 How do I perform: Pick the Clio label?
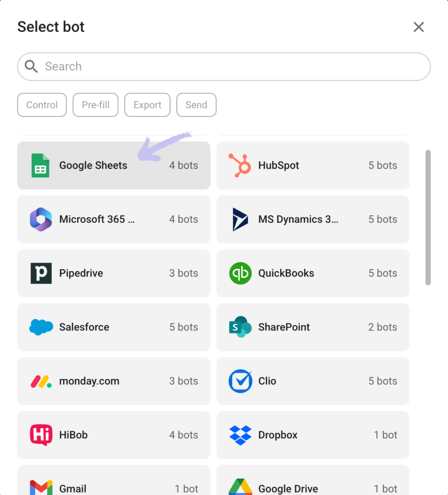click(267, 381)
